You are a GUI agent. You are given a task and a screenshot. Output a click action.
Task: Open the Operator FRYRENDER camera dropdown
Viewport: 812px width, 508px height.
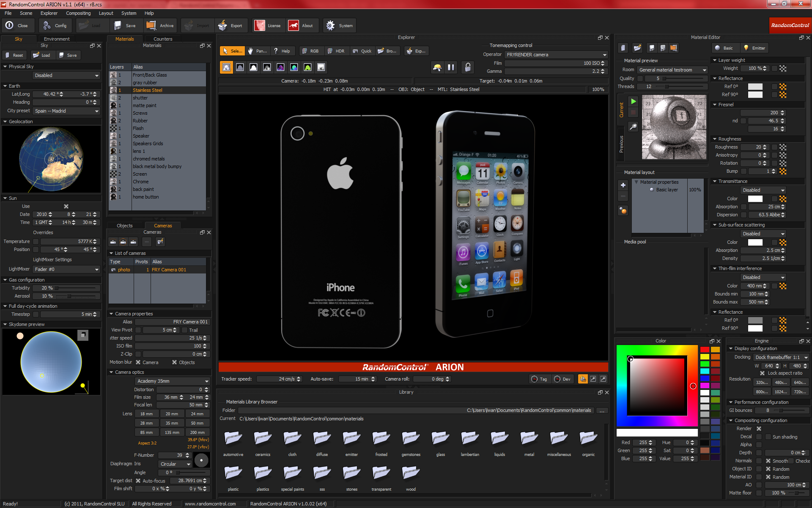(557, 55)
